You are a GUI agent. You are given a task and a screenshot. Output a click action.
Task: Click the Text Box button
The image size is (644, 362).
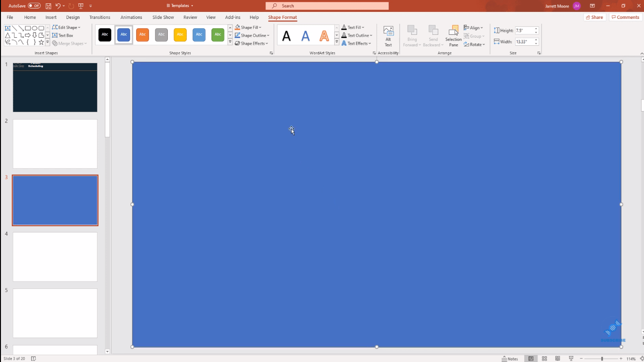pyautogui.click(x=63, y=35)
